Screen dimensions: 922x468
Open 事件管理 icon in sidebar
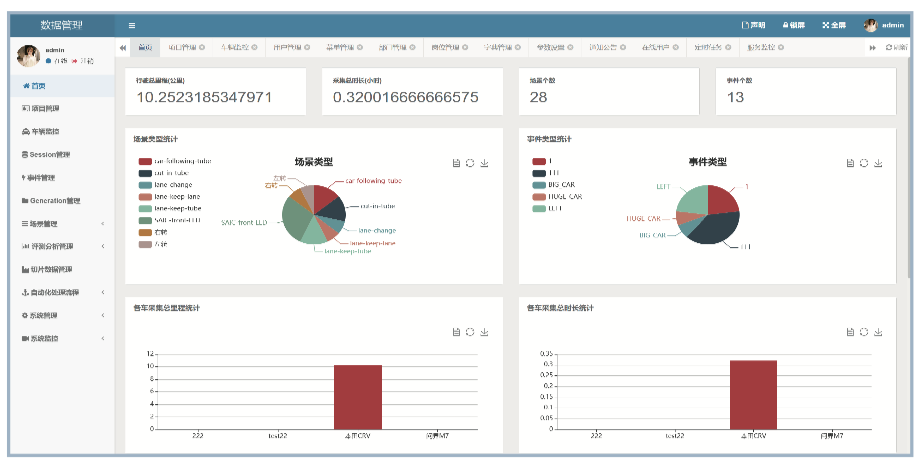[24, 178]
